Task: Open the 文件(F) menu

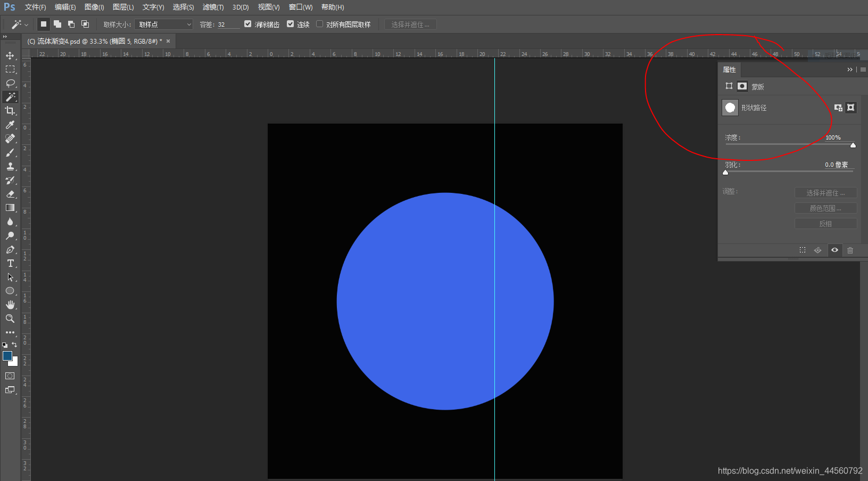Action: (x=35, y=7)
